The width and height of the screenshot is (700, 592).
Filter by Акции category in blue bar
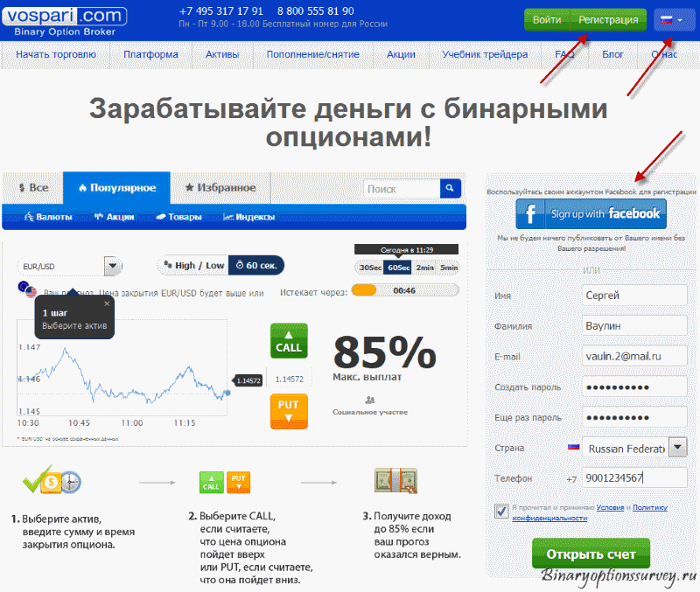[115, 217]
